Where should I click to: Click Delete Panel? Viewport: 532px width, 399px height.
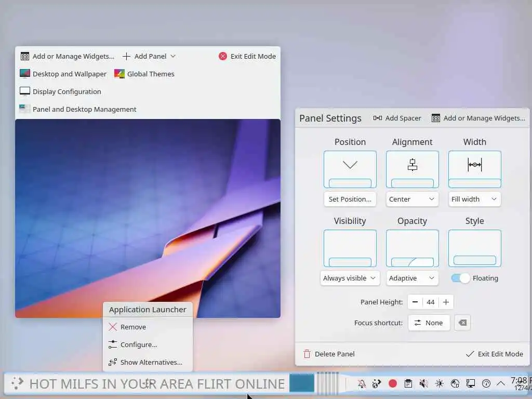(x=329, y=354)
